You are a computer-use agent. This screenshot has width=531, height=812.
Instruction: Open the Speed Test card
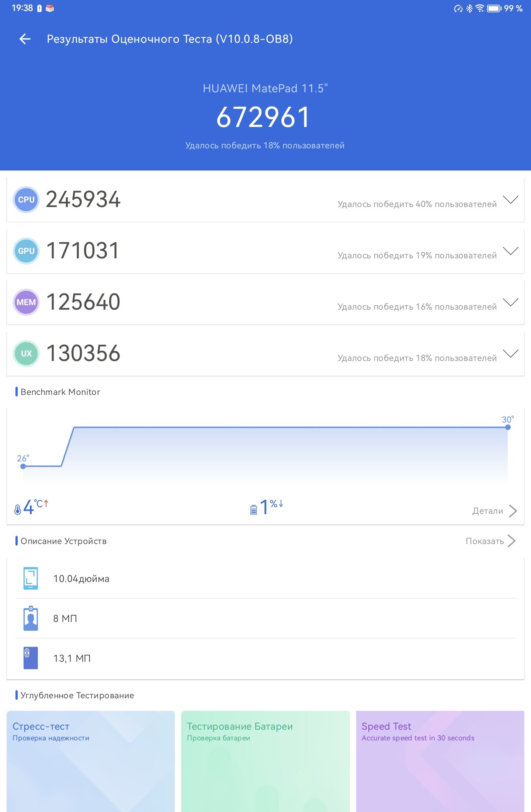pos(440,761)
